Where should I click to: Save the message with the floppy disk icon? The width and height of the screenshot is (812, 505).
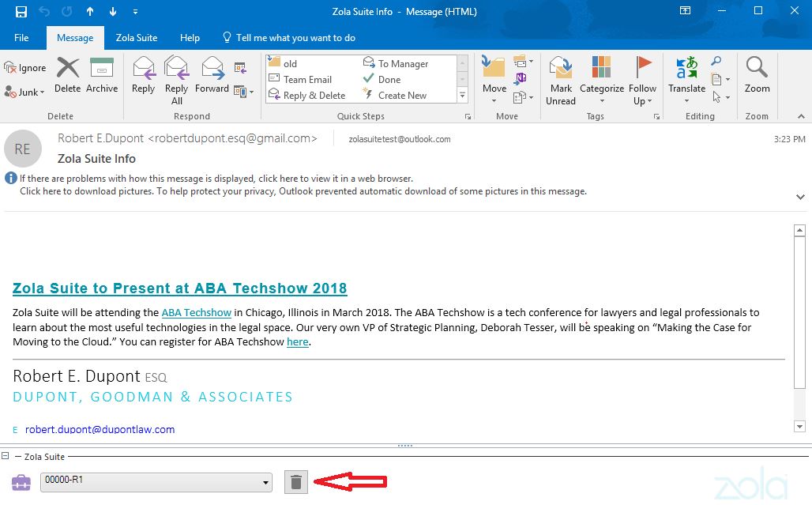tap(21, 11)
